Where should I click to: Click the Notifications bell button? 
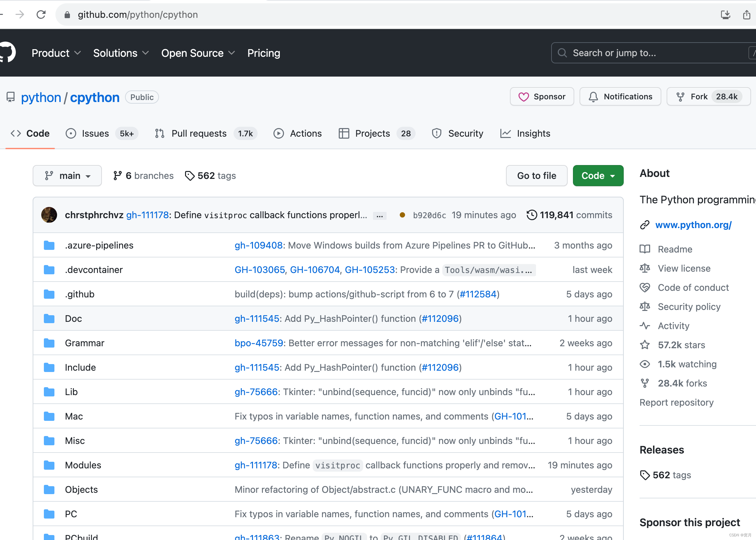tap(620, 97)
